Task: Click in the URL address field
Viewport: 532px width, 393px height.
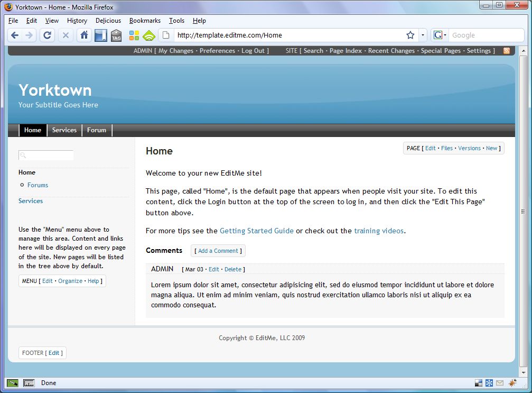Action: (x=288, y=35)
